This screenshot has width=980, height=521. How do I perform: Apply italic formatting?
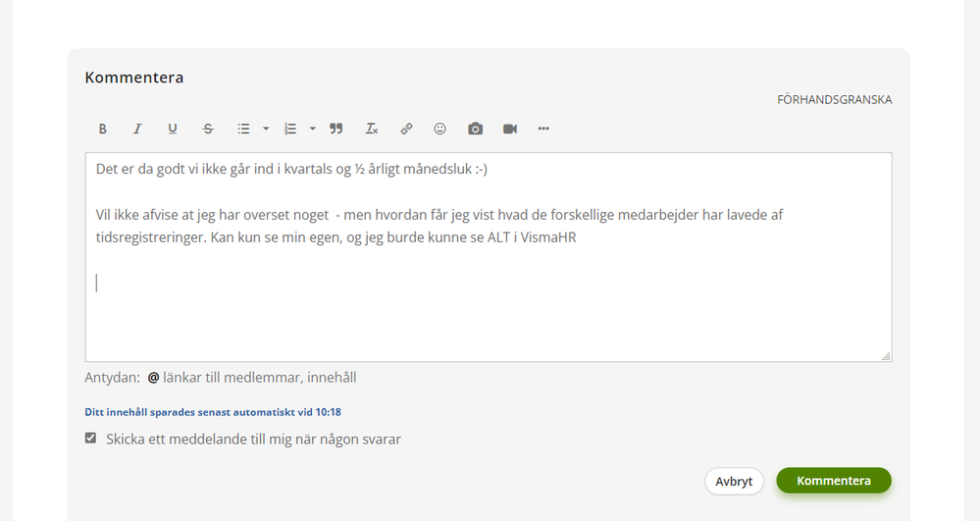point(137,129)
